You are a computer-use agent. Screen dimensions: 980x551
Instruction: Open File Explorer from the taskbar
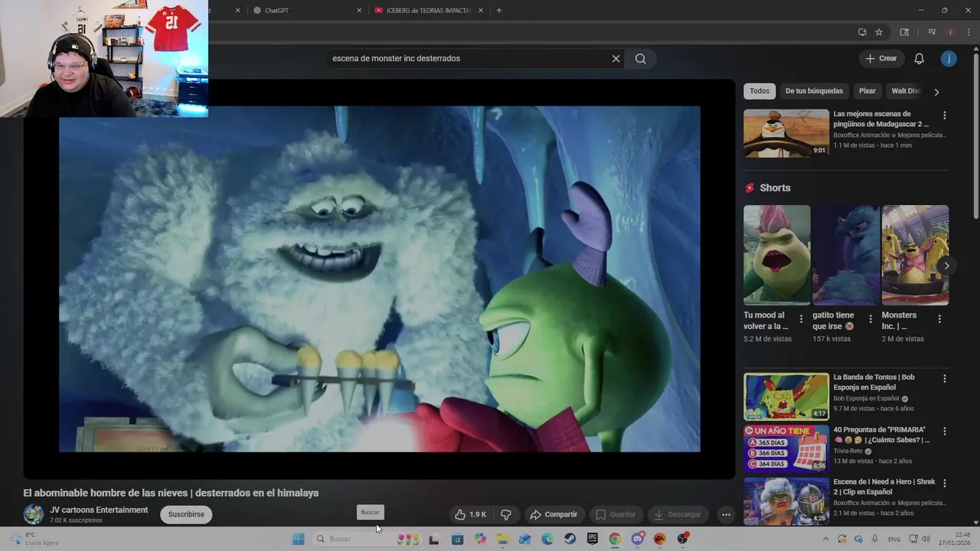[x=502, y=539]
